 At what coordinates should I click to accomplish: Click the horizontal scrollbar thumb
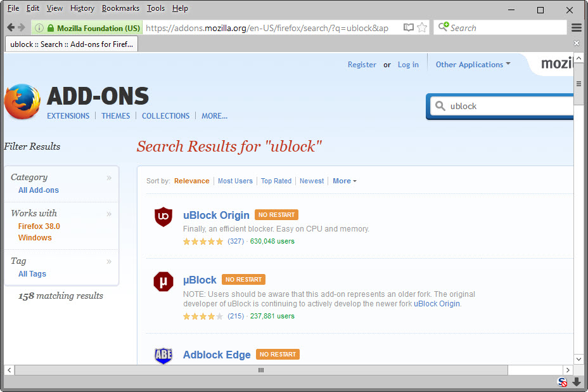(x=261, y=370)
